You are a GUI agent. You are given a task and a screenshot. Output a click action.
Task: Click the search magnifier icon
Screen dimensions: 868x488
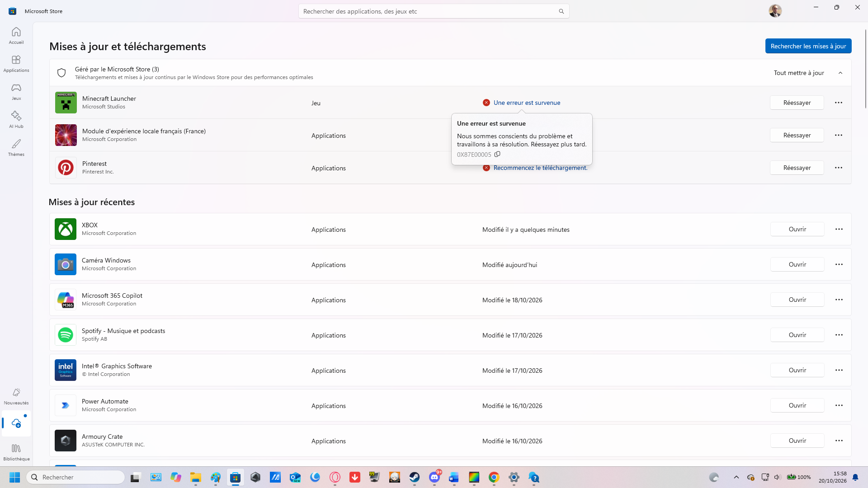click(x=561, y=11)
